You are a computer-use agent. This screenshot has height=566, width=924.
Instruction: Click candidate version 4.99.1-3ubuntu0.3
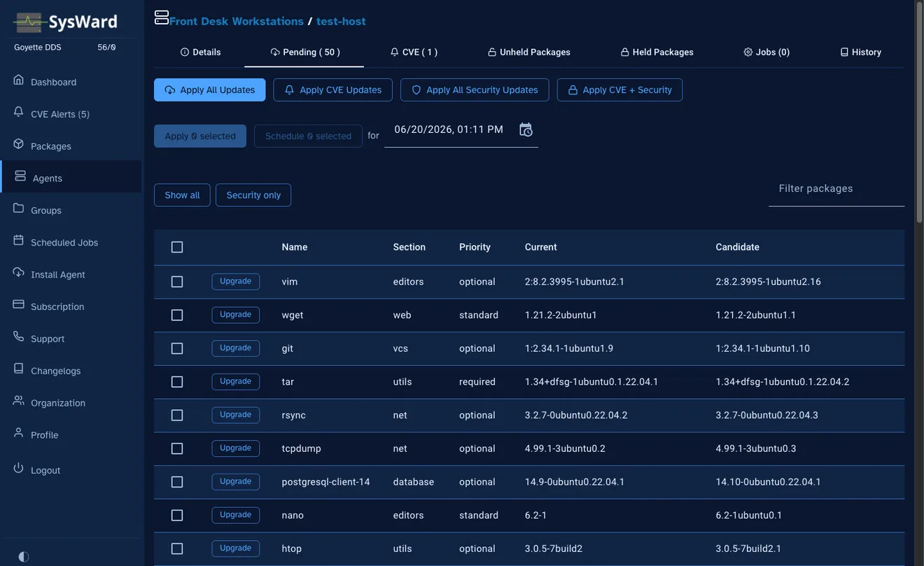click(x=756, y=448)
